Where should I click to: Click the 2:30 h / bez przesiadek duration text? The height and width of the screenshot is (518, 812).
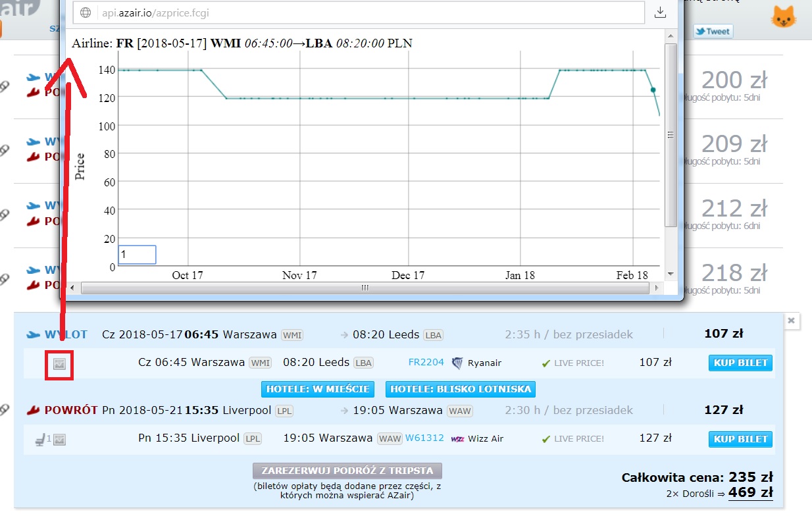[569, 410]
